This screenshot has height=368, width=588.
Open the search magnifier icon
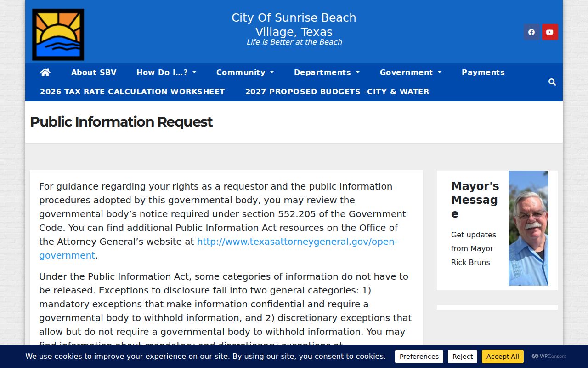(x=552, y=82)
